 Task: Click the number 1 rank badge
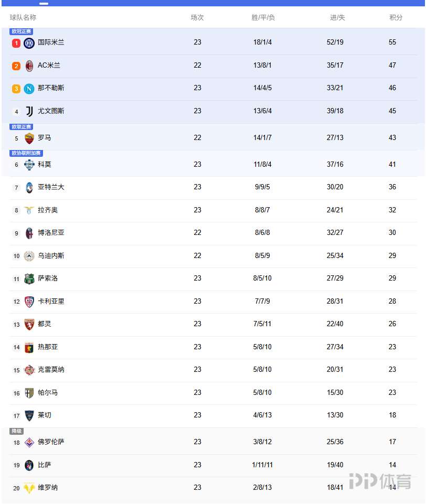tap(16, 43)
